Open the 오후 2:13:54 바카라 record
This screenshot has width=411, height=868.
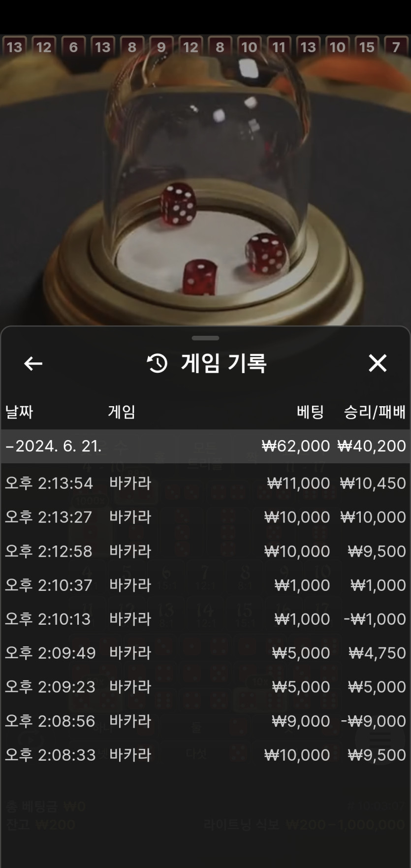pos(205,483)
